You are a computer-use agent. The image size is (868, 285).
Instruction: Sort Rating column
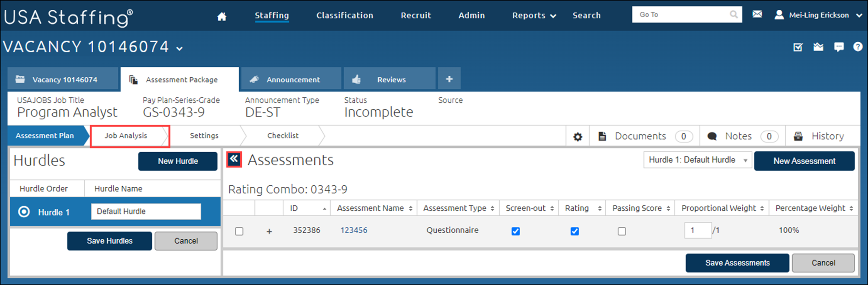[x=599, y=208]
